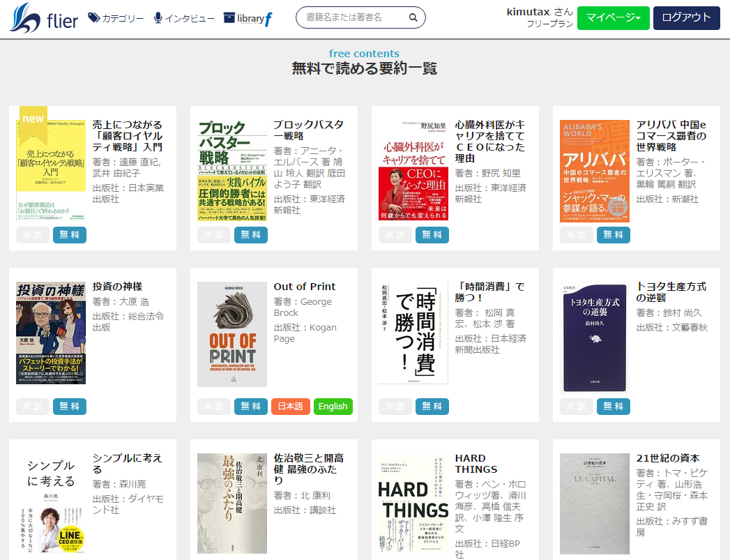The width and height of the screenshot is (730, 560).
Task: Open the 心臓外科医 CEO book cover
Action: point(413,170)
